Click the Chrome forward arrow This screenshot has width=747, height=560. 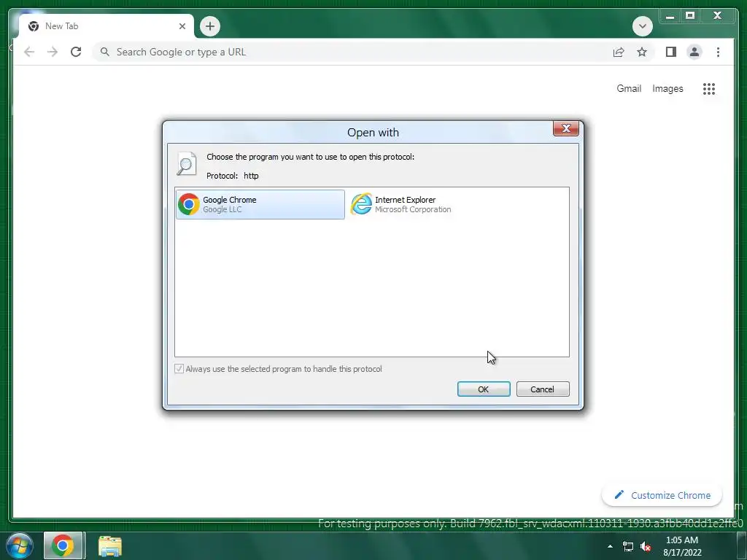coord(53,52)
